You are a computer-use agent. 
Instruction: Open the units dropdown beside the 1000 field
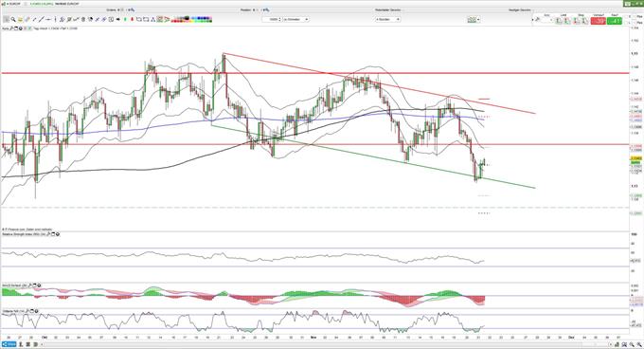point(295,19)
